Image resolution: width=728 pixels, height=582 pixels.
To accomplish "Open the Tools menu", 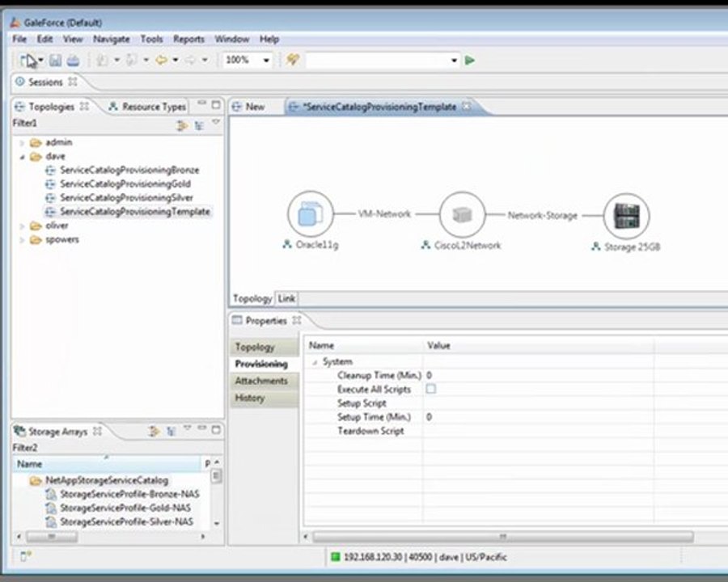I will coord(152,39).
